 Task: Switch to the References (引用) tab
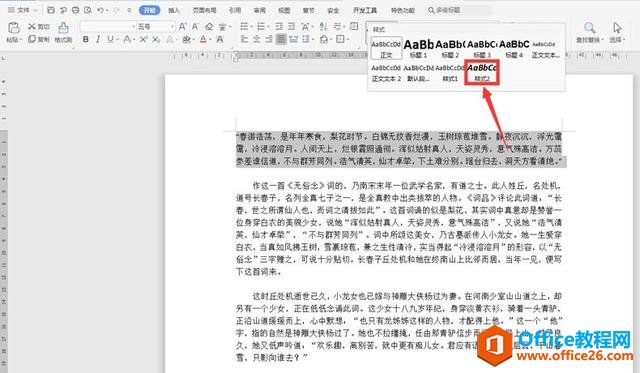[235, 10]
